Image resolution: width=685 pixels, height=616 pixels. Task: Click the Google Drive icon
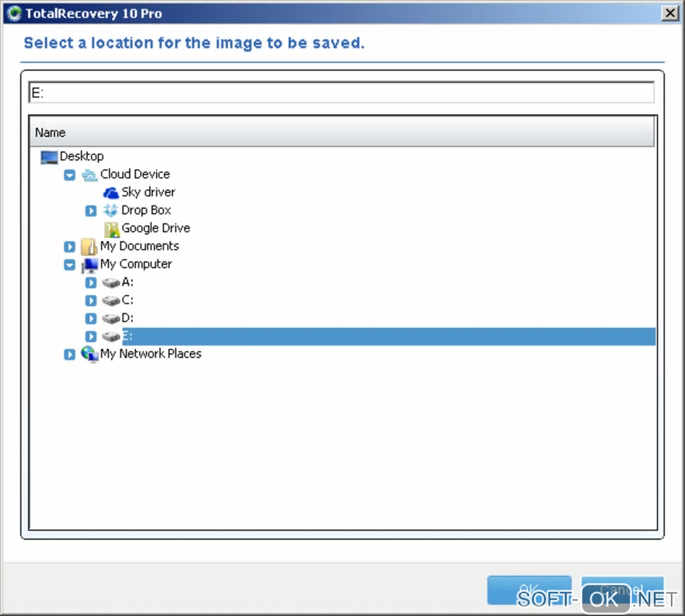coord(111,229)
